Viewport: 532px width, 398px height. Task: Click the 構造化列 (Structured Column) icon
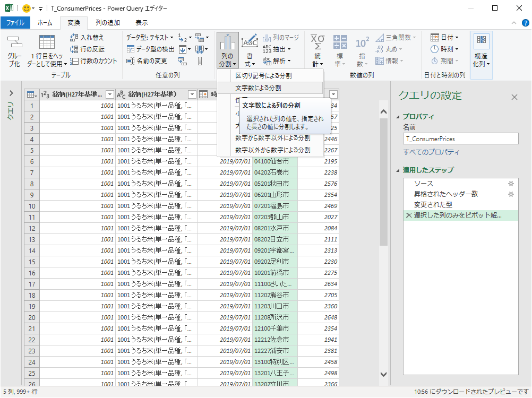click(481, 51)
